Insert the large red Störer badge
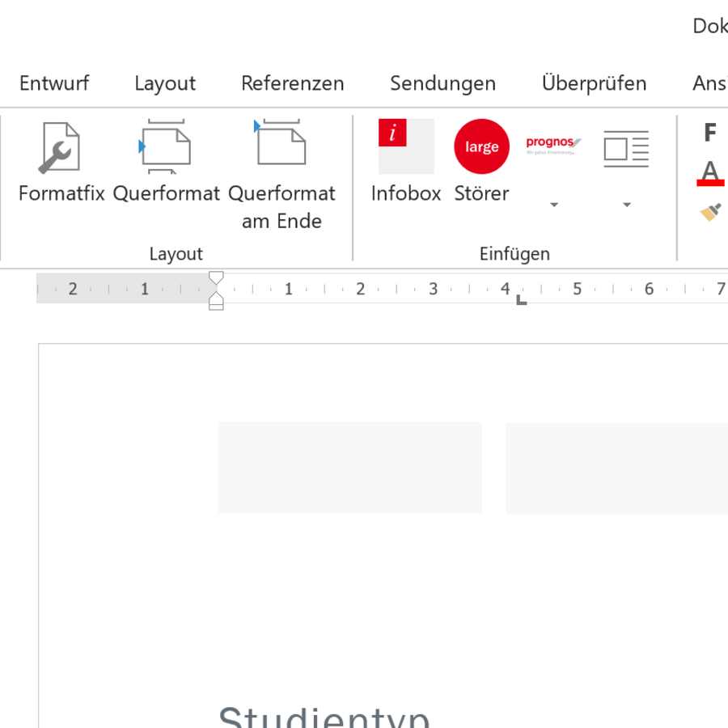728x728 pixels. click(x=481, y=160)
